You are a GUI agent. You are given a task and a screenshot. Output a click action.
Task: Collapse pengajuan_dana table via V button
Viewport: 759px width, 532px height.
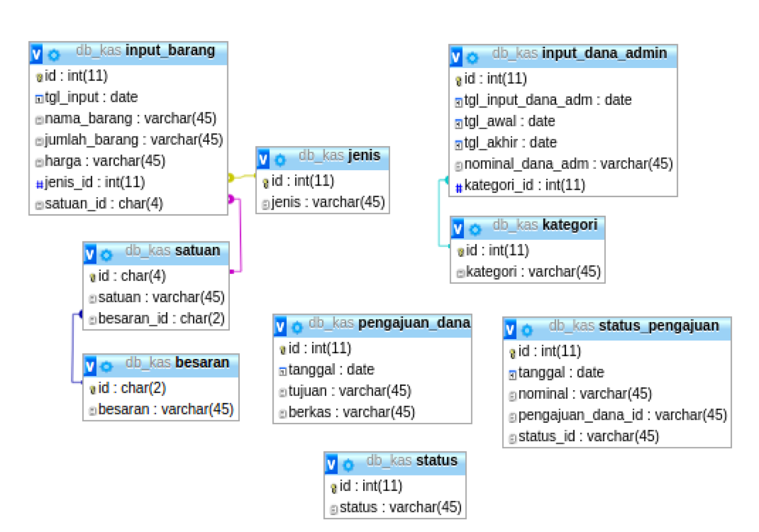click(280, 327)
